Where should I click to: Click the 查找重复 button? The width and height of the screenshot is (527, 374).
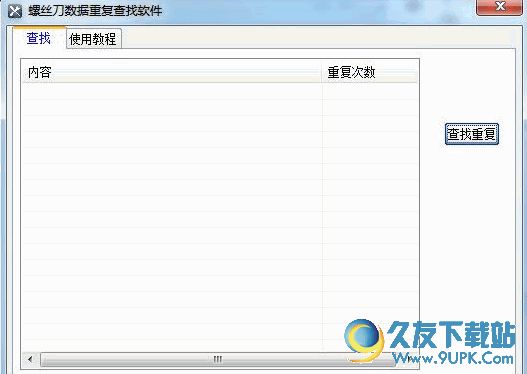(472, 134)
